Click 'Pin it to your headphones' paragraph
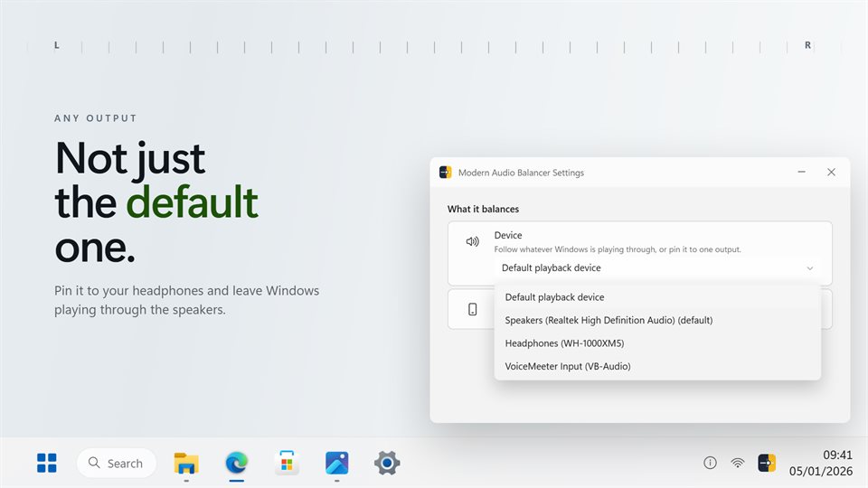 pyautogui.click(x=186, y=300)
